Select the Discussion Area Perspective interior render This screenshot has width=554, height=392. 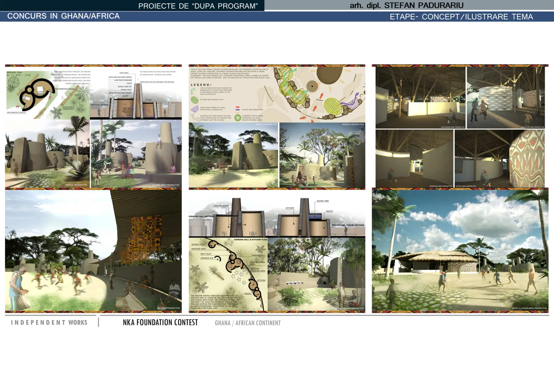pos(420,98)
